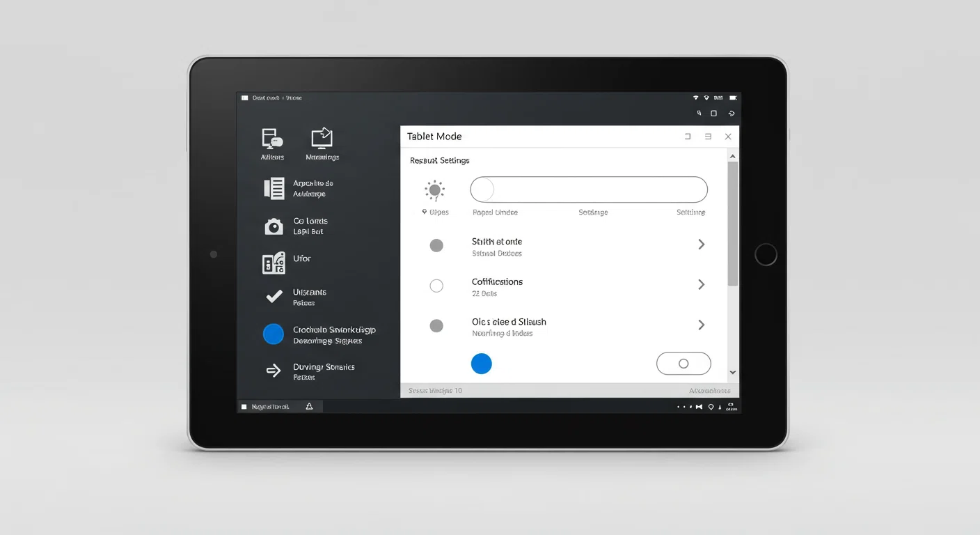Image resolution: width=980 pixels, height=535 pixels.
Task: Click the 'Ulgrants' sidebar label
Action: 310,293
